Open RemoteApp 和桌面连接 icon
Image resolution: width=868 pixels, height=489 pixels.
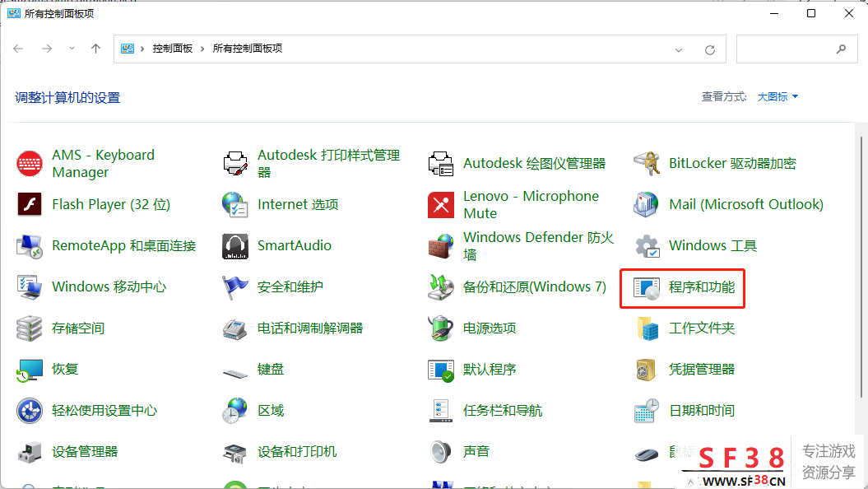(30, 246)
